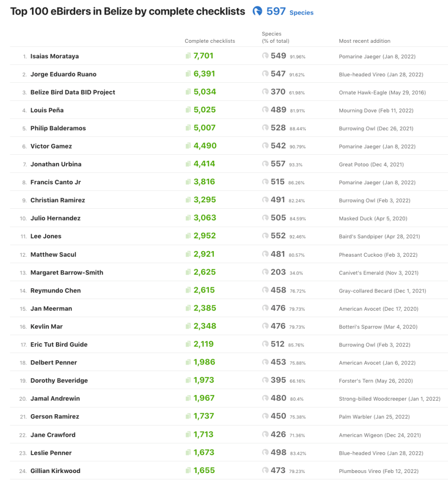Click checklist icon beside 5,034
This screenshot has width=448, height=481.
[x=188, y=92]
